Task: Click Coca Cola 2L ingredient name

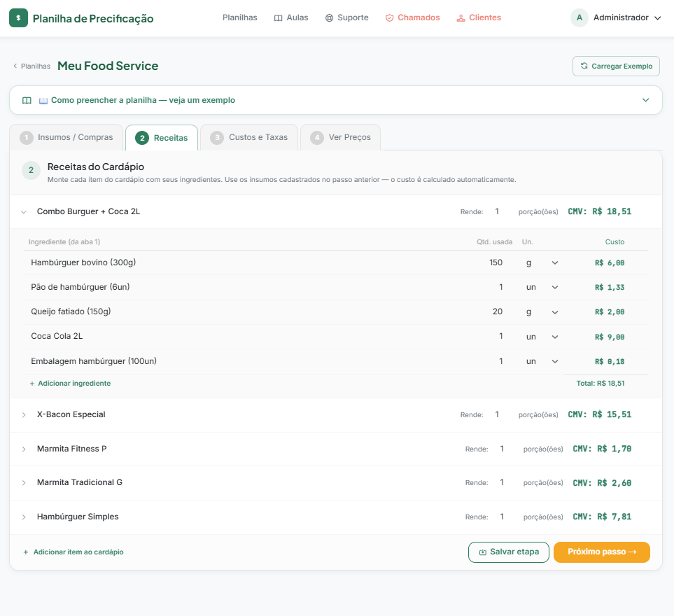Action: click(57, 336)
